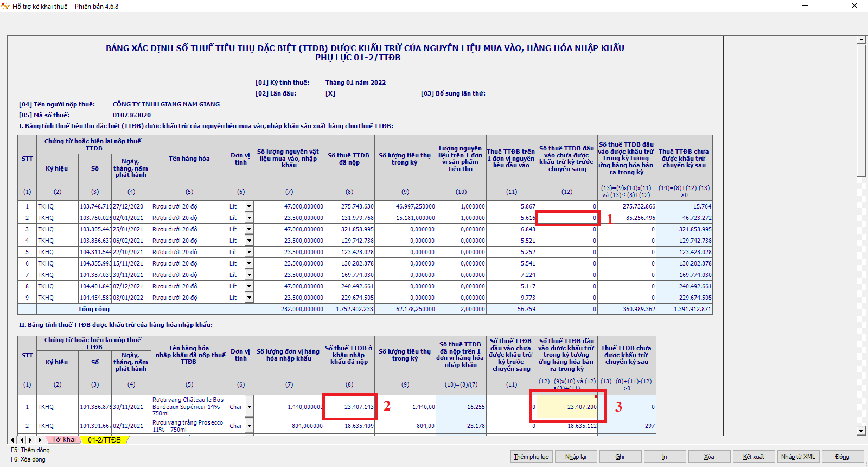Click Nhập lại button

[576, 457]
